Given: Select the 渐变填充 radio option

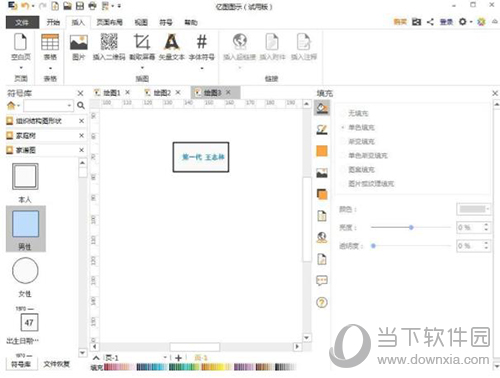Looking at the screenshot, I should pos(343,141).
